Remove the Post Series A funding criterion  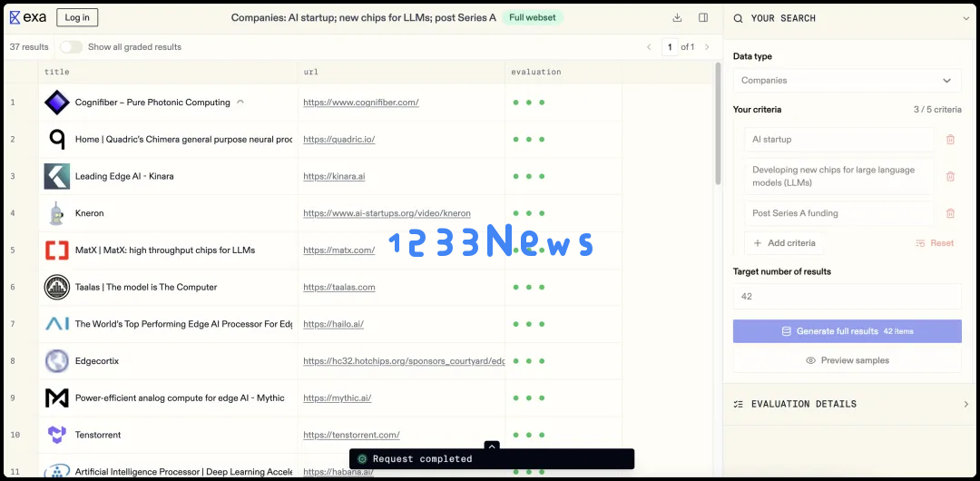(950, 213)
